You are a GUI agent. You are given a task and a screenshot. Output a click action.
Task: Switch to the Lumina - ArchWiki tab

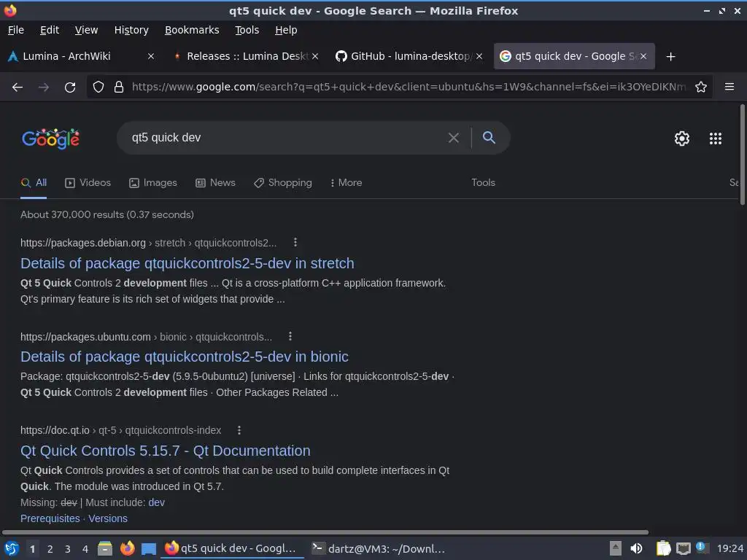80,56
